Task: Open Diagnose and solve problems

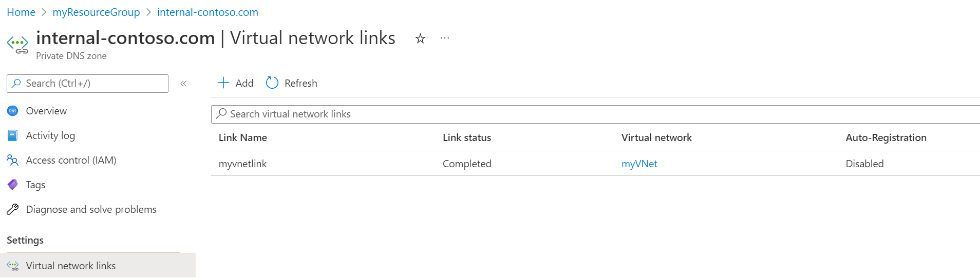Action: point(91,209)
